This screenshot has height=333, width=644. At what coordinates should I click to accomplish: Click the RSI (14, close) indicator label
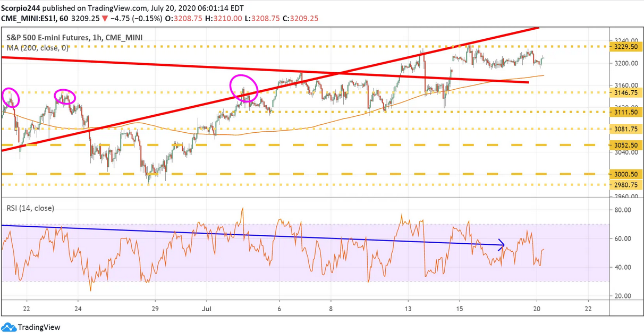pos(30,208)
